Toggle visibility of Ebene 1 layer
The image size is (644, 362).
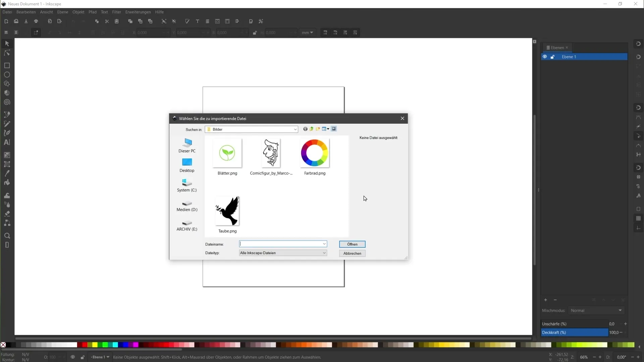(545, 57)
